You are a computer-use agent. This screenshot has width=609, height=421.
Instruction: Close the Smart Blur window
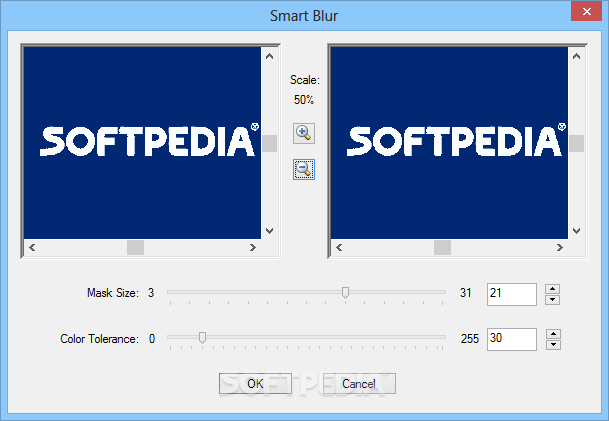pos(586,12)
